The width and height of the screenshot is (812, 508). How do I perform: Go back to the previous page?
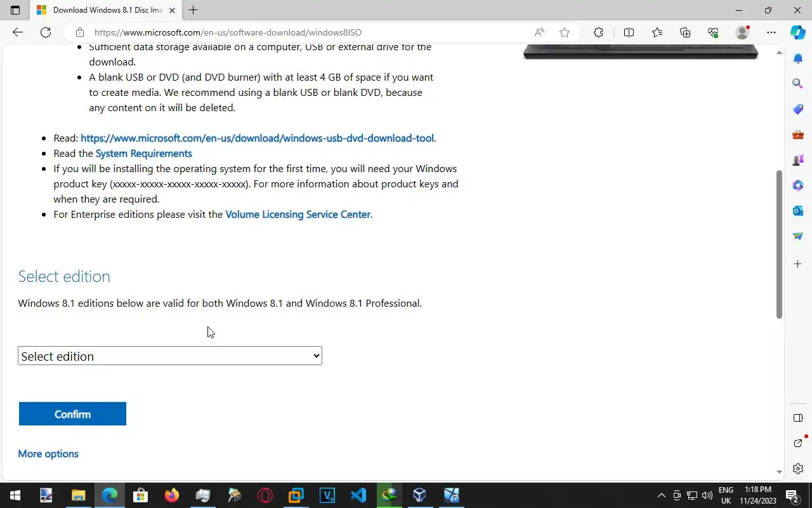point(18,32)
